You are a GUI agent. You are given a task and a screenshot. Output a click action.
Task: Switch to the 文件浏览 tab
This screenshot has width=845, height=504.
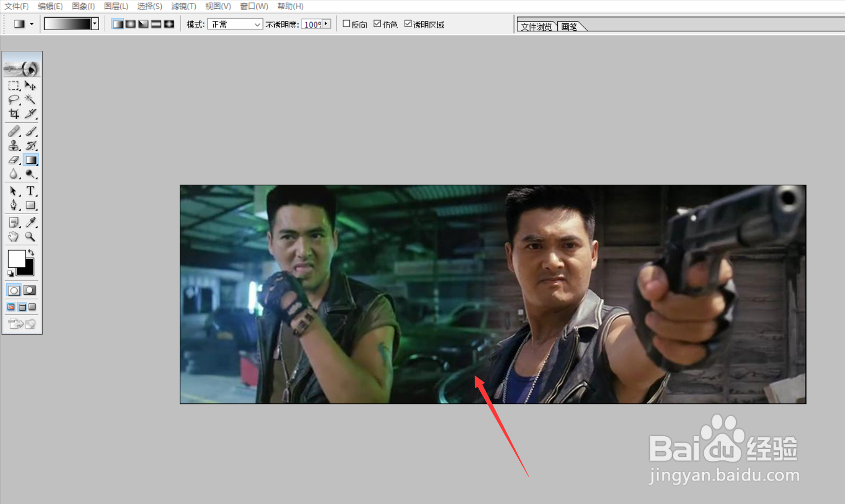(x=537, y=27)
